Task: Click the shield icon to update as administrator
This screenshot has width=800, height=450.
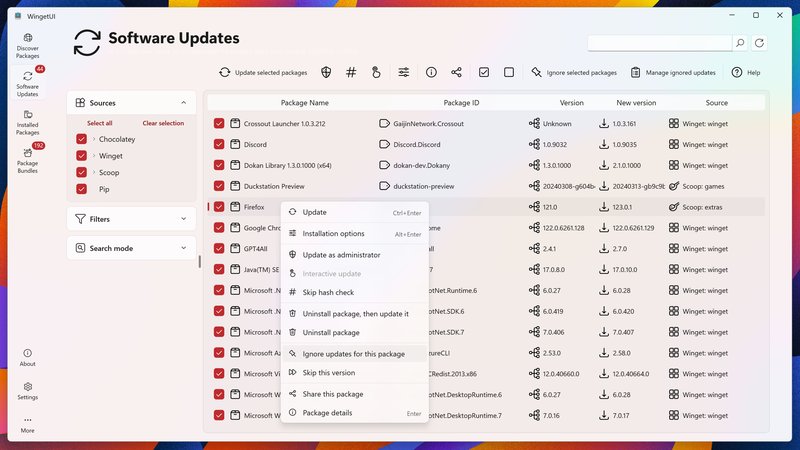Action: pyautogui.click(x=326, y=72)
